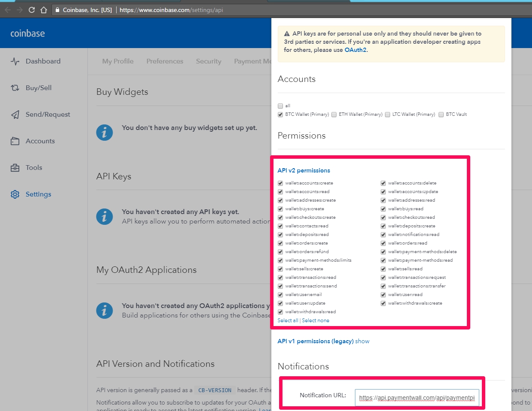Toggle wallet:transactions:transfer permission
Image resolution: width=532 pixels, height=411 pixels.
pos(383,286)
